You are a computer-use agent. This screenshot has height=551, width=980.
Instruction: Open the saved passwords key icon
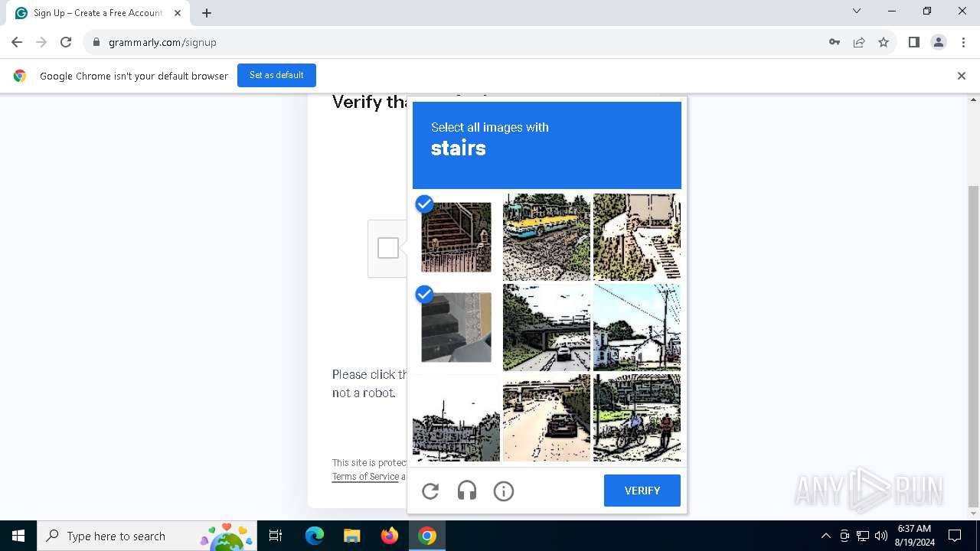pyautogui.click(x=835, y=42)
